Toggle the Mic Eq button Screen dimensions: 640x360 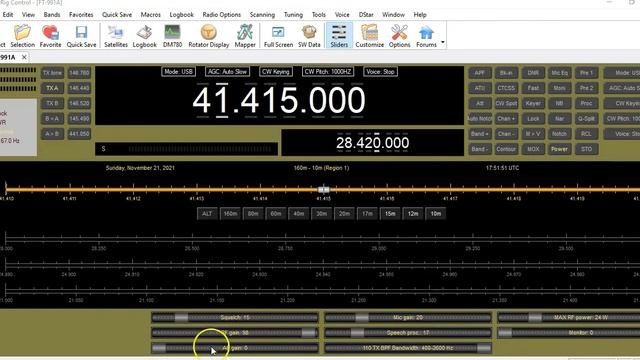pyautogui.click(x=560, y=73)
